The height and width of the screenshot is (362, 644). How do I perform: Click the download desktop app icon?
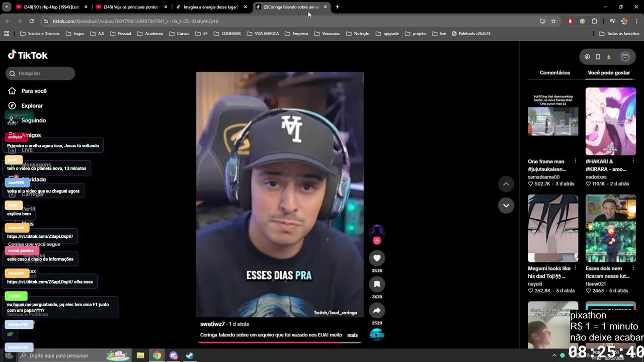coord(608,57)
